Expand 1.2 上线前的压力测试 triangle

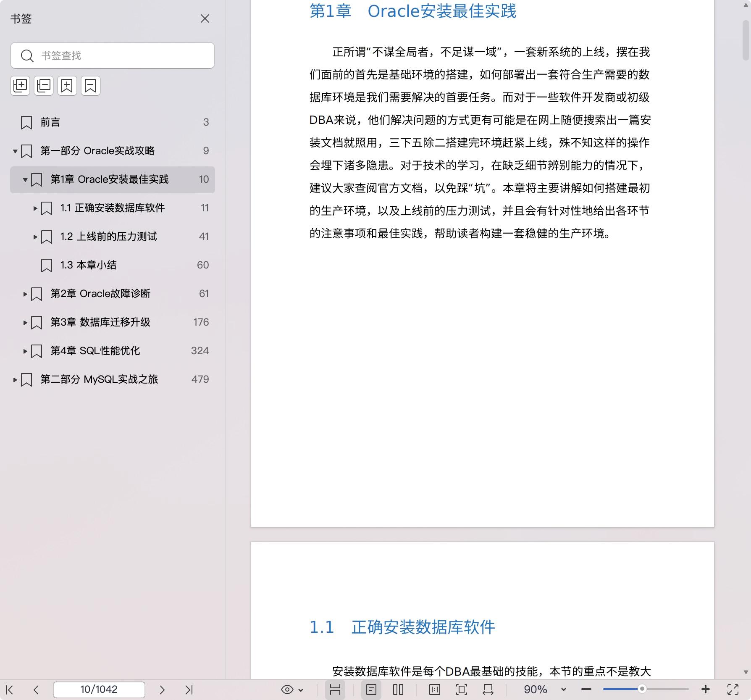[35, 237]
